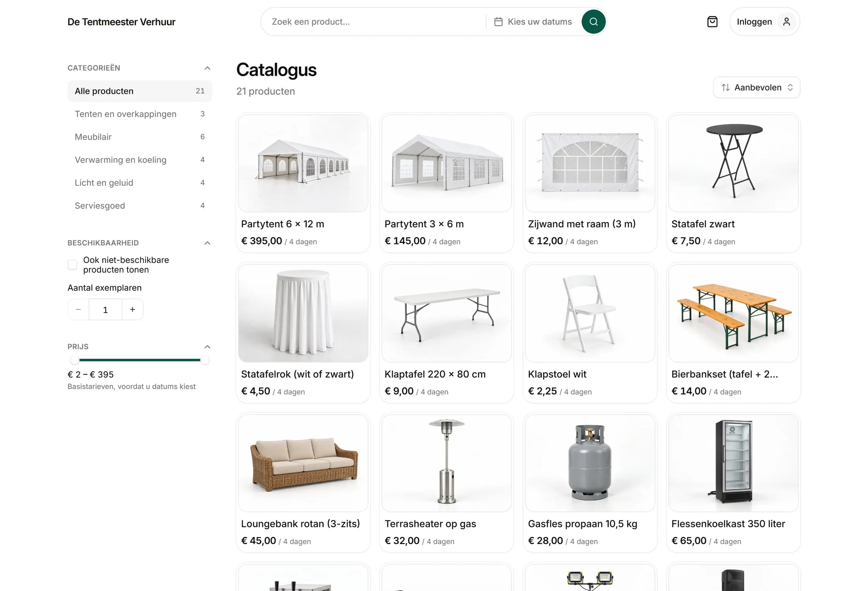Select the Licht en geluid category
The width and height of the screenshot is (868, 591).
click(140, 183)
